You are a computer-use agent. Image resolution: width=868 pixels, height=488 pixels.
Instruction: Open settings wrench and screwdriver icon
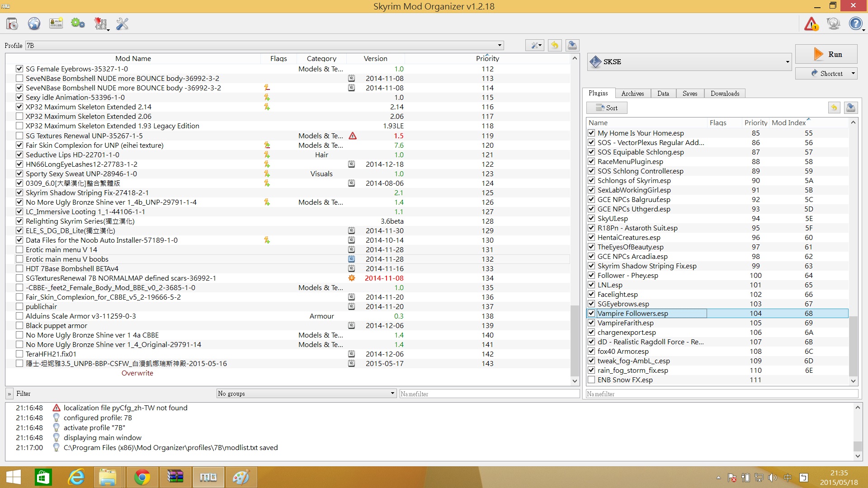pos(122,23)
